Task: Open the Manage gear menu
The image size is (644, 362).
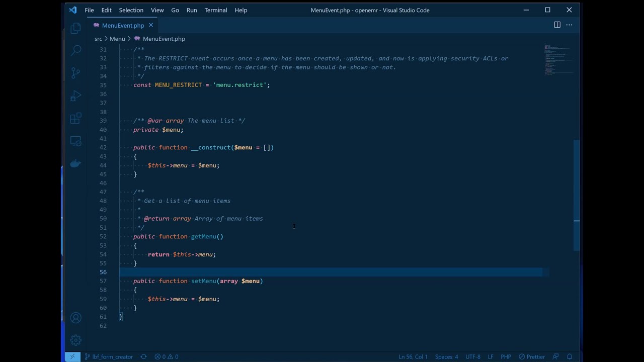Action: tap(75, 340)
